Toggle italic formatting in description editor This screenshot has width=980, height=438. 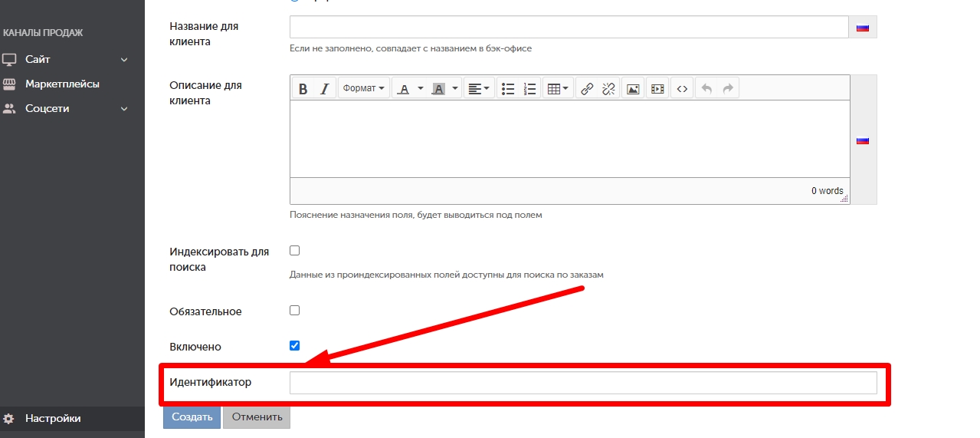click(x=324, y=89)
